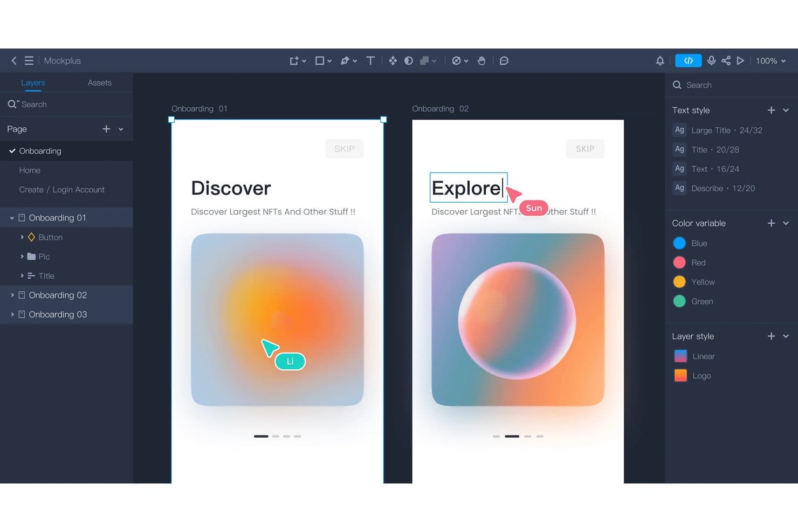Select the Blue color variable swatch

coord(679,243)
